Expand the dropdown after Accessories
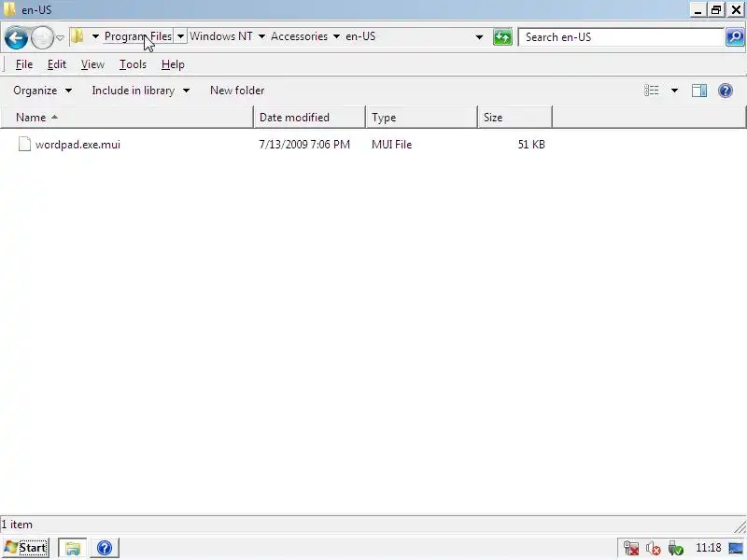 336,36
